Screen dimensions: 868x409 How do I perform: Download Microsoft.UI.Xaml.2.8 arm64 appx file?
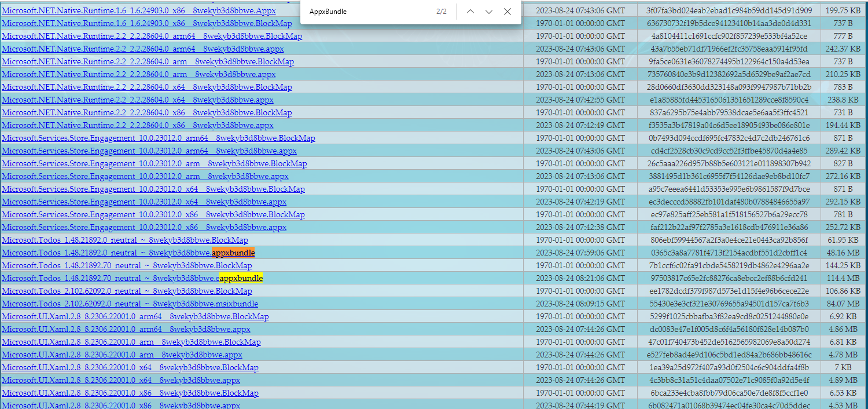pos(126,329)
